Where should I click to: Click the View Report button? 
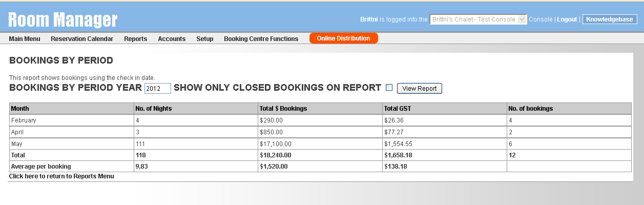(419, 88)
